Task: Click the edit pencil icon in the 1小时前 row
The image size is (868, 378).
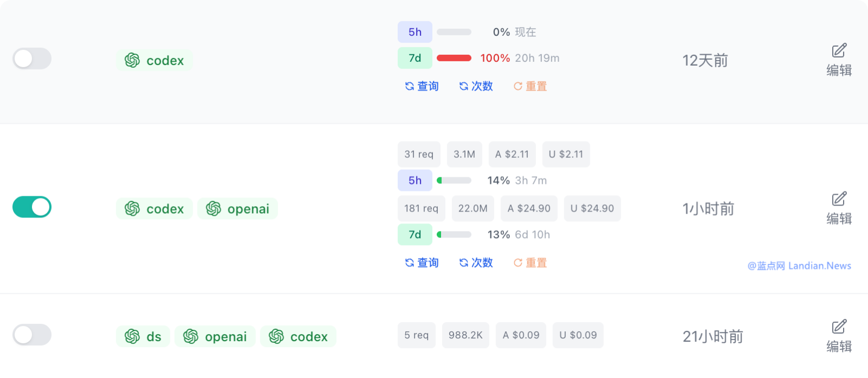Action: click(839, 198)
